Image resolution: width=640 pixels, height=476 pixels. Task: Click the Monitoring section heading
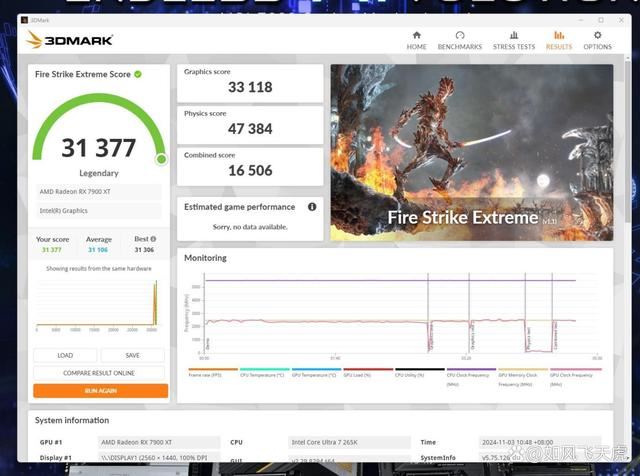tap(205, 258)
